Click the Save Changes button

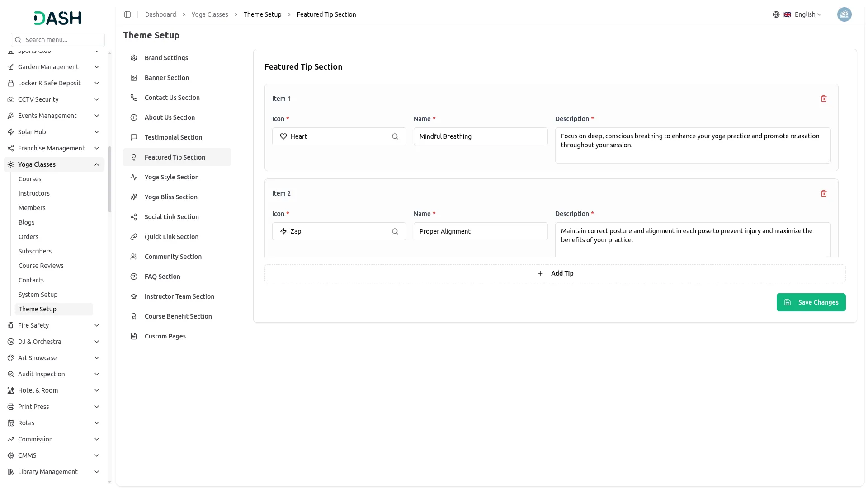(x=811, y=302)
